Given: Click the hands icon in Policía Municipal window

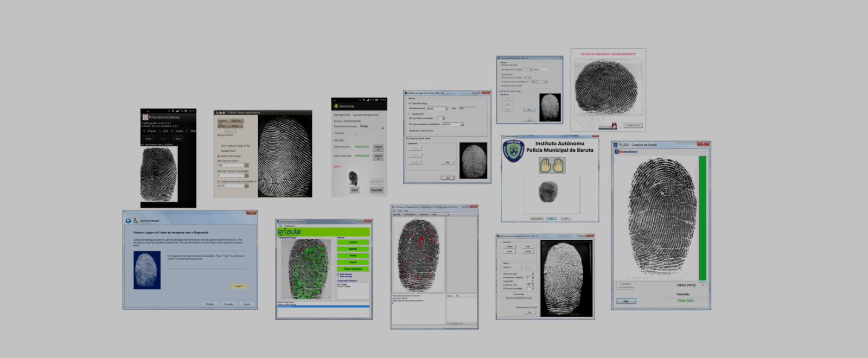Looking at the screenshot, I should point(552,165).
